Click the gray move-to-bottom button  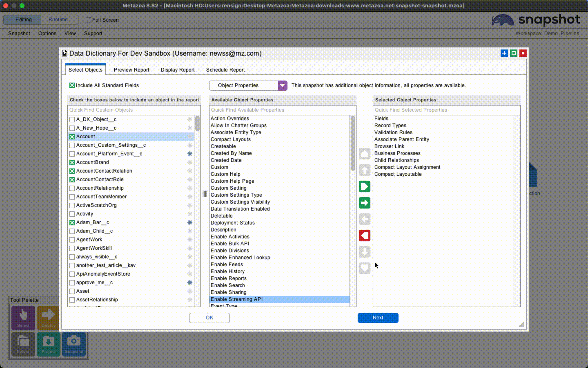click(x=364, y=268)
